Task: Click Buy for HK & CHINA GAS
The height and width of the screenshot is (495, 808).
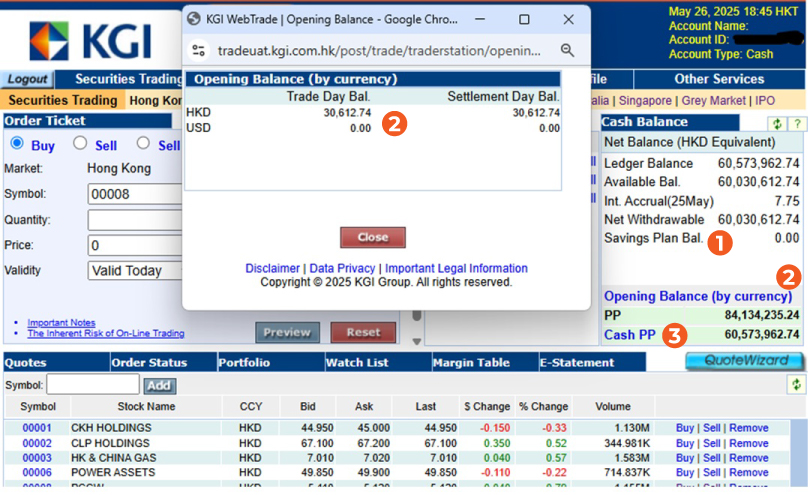Action: 685,458
